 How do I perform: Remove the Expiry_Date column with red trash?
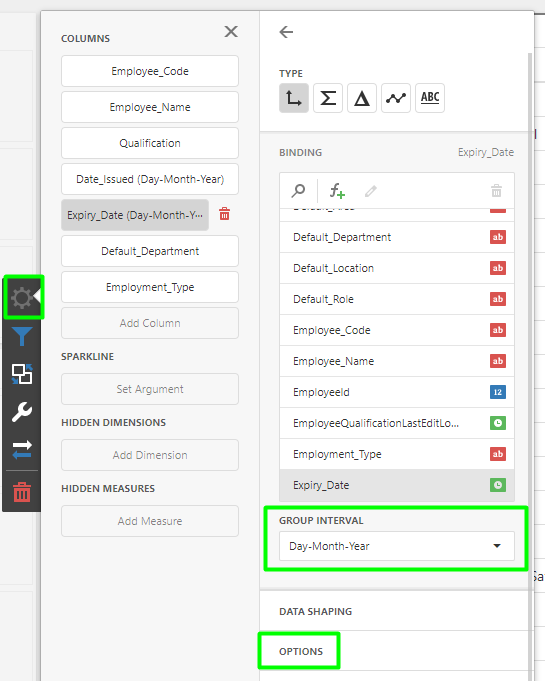pyautogui.click(x=225, y=214)
